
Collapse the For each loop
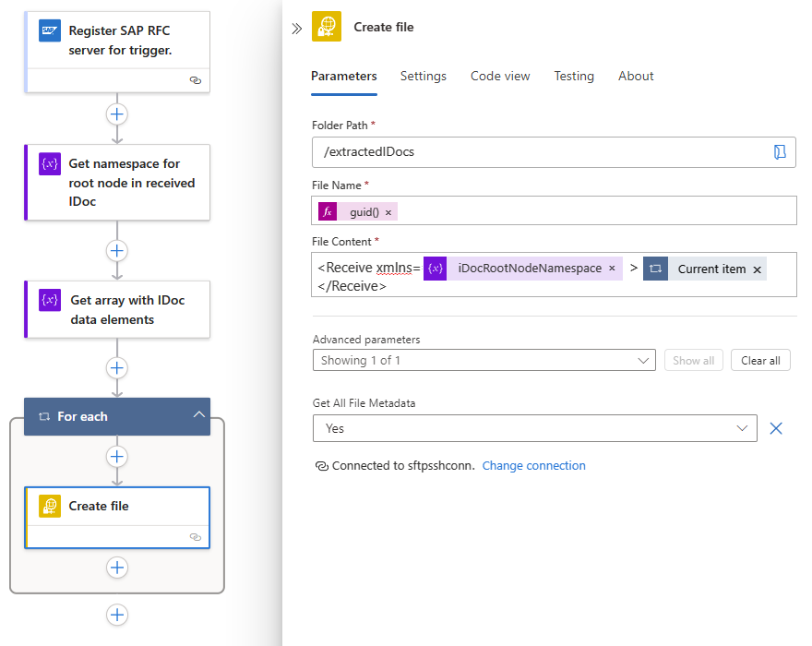(x=198, y=416)
